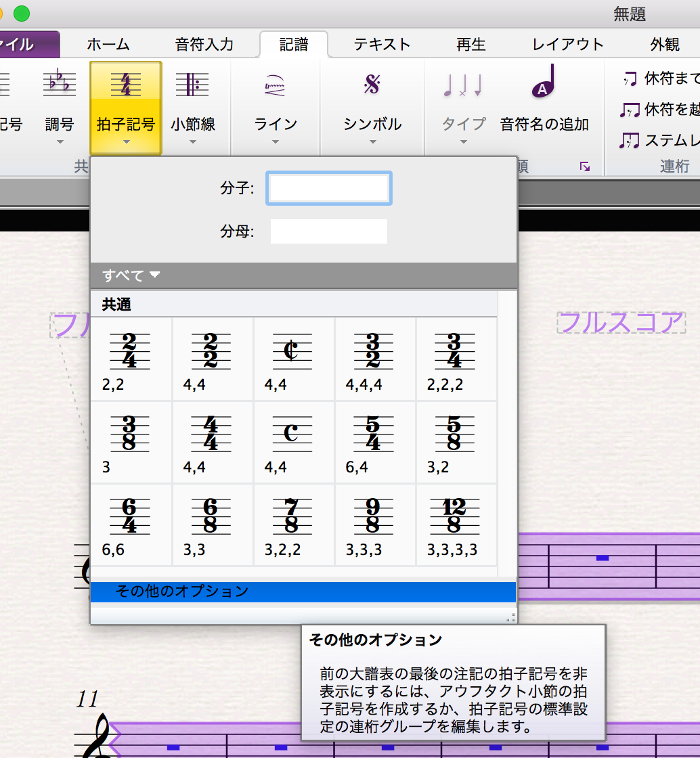The height and width of the screenshot is (758, 700).
Task: Open the すべて filter dropdown
Action: click(131, 275)
